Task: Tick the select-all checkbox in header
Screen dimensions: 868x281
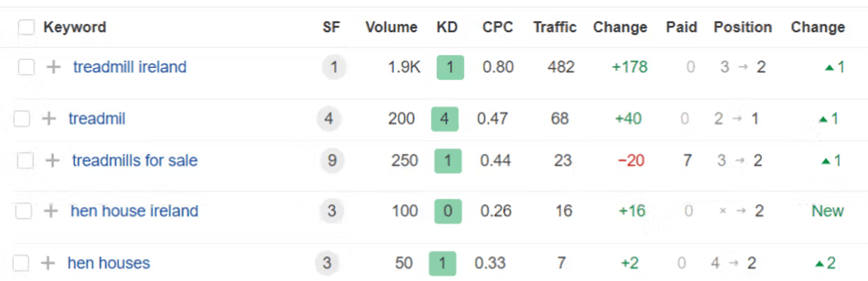Action: [x=26, y=27]
